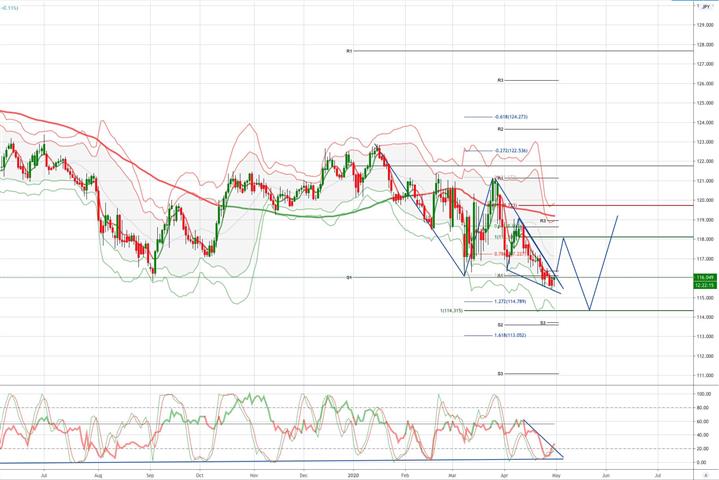Select the 1.618(113.052) Fibonacci level label
Viewport: 719px width, 480px height.
pos(510,335)
